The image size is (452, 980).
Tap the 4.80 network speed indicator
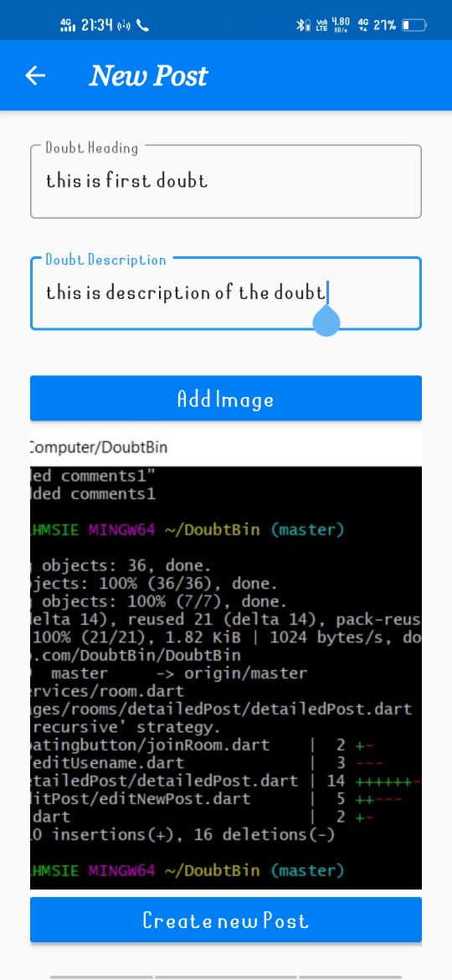341,26
